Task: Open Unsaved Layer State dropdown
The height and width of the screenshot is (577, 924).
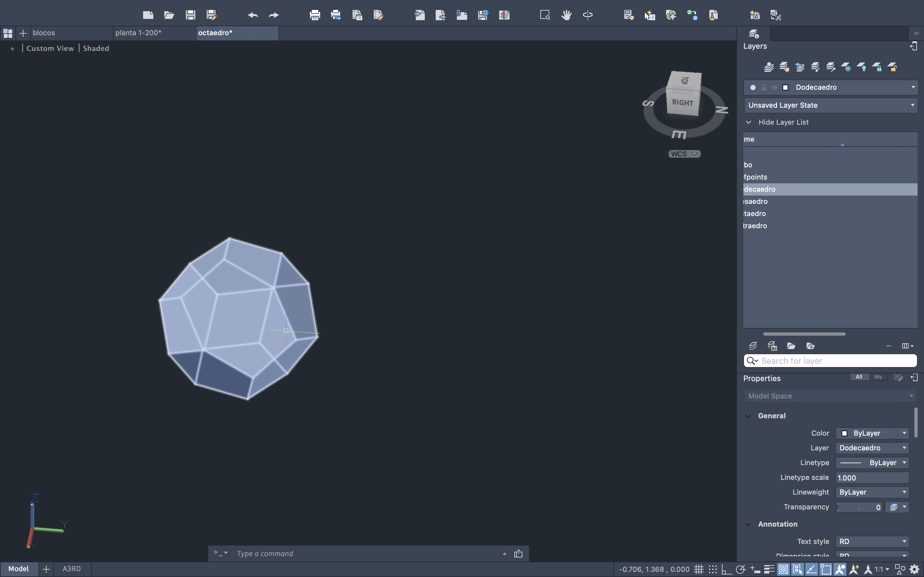Action: click(830, 105)
